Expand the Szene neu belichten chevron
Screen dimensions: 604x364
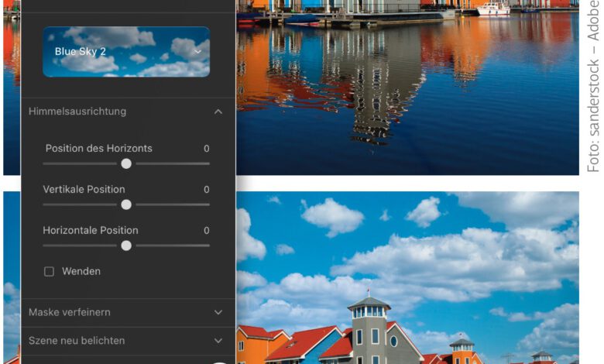[x=218, y=340]
